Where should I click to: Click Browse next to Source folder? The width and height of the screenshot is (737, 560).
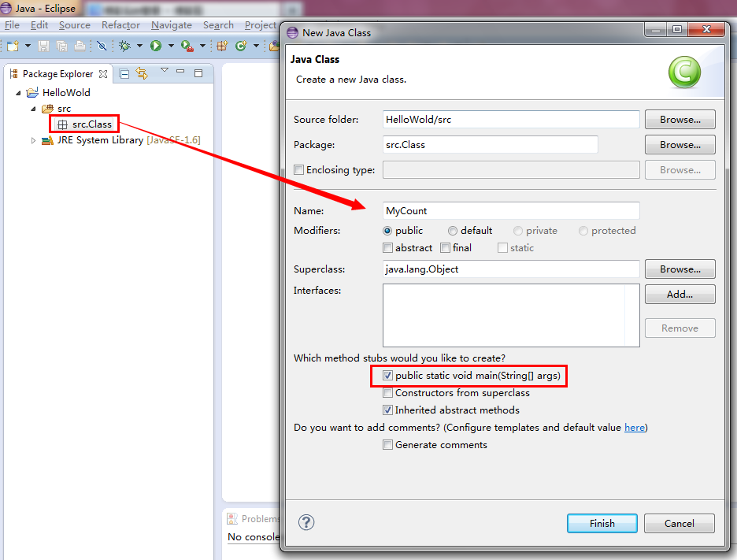pos(680,120)
